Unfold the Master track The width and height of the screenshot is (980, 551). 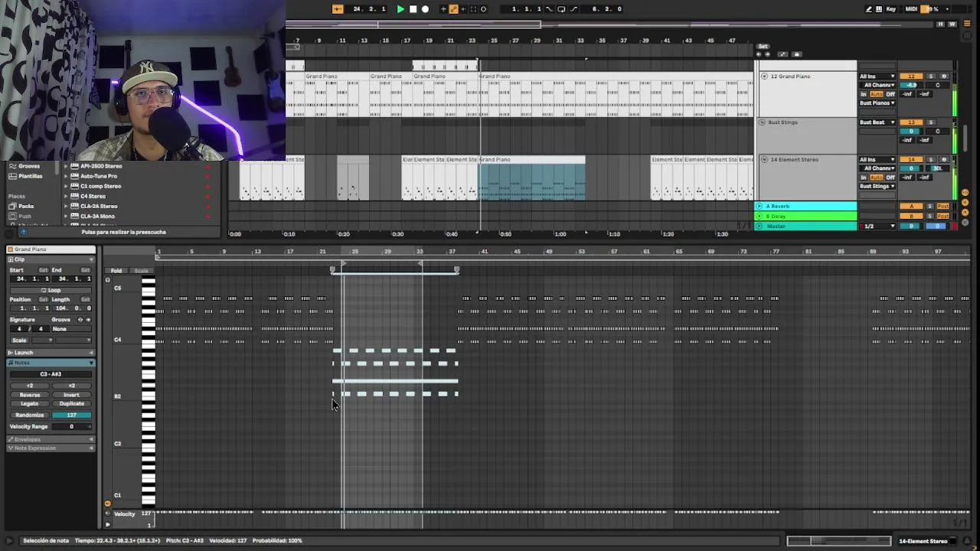[x=759, y=227]
